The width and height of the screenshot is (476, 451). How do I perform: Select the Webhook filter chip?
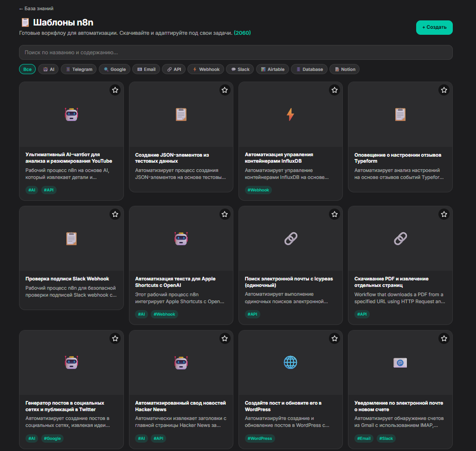[x=206, y=70]
